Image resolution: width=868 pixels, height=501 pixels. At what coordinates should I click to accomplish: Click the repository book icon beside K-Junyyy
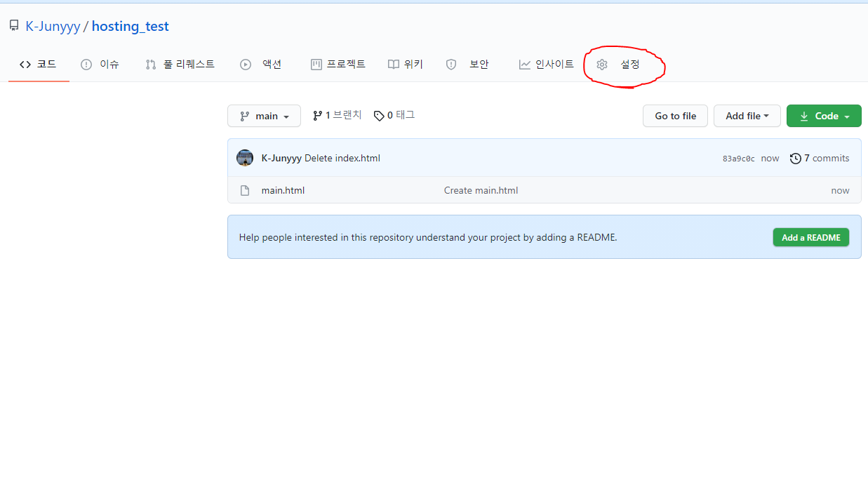click(x=13, y=26)
